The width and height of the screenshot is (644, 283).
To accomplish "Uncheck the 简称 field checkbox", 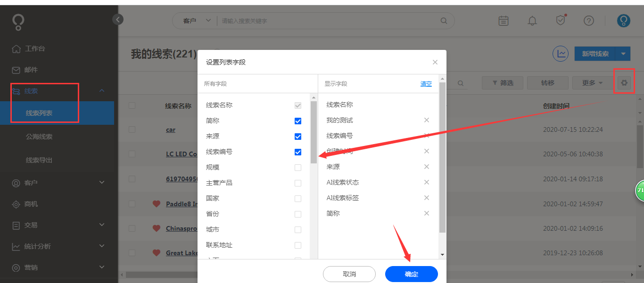I will (x=297, y=121).
